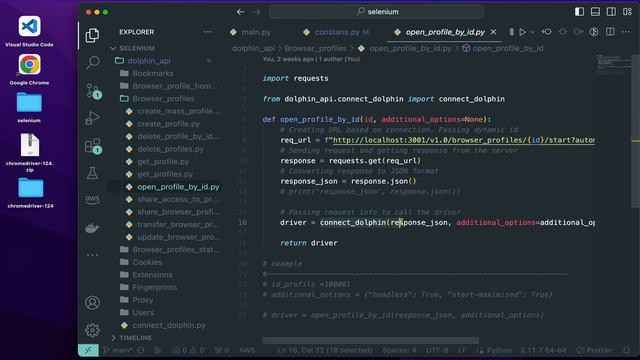
Task: Click the horizontal editor scrollbar
Action: pyautogui.click(x=370, y=340)
